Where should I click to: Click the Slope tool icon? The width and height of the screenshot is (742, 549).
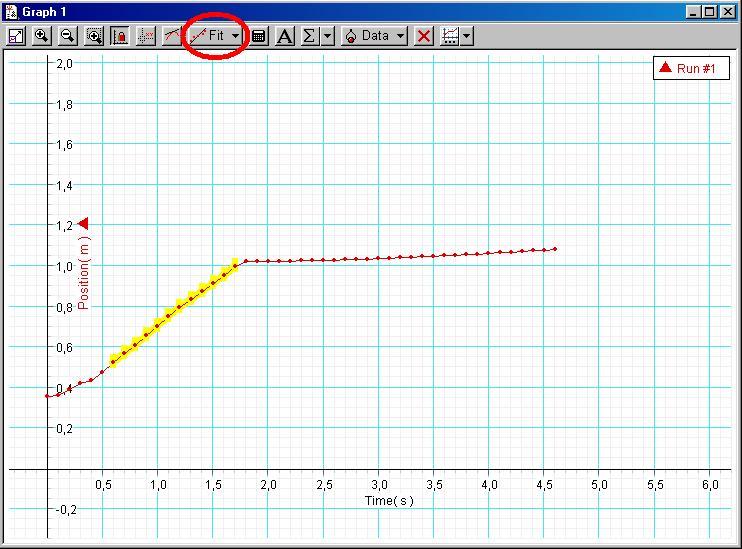172,36
